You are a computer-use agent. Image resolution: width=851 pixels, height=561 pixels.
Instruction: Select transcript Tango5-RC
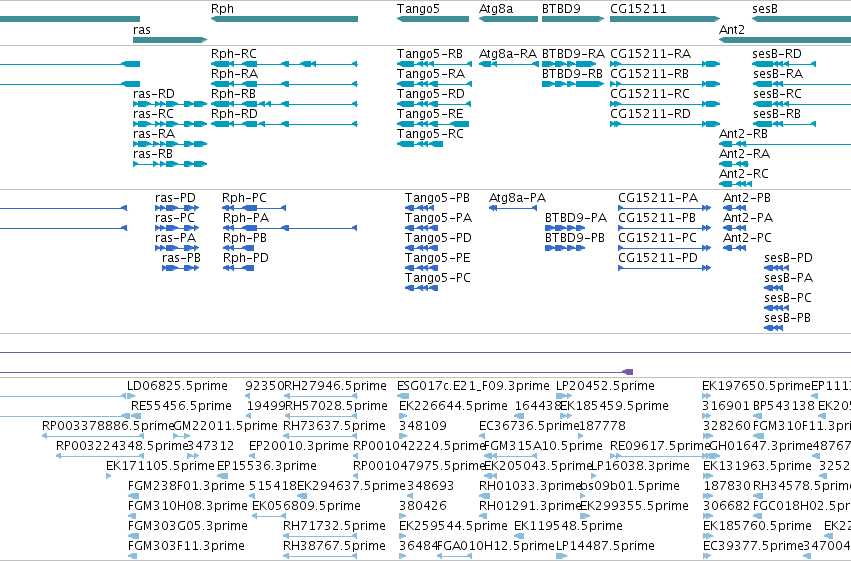[x=420, y=144]
